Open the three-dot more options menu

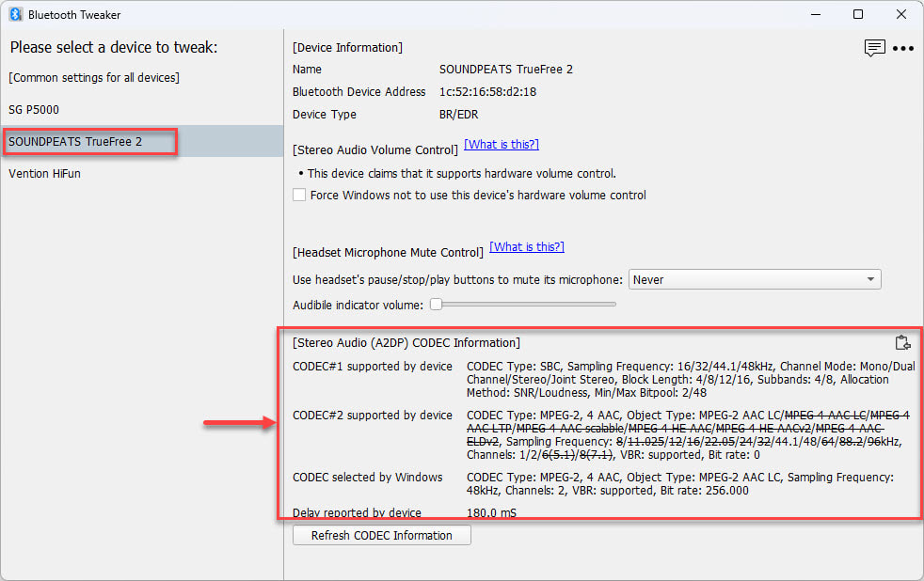pyautogui.click(x=902, y=48)
